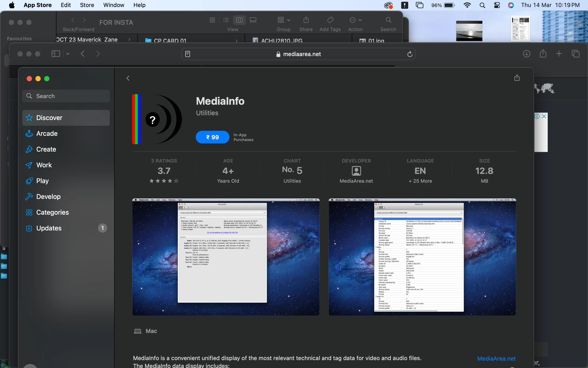Reload the page in Safari
This screenshot has height=368, width=588.
(x=410, y=54)
